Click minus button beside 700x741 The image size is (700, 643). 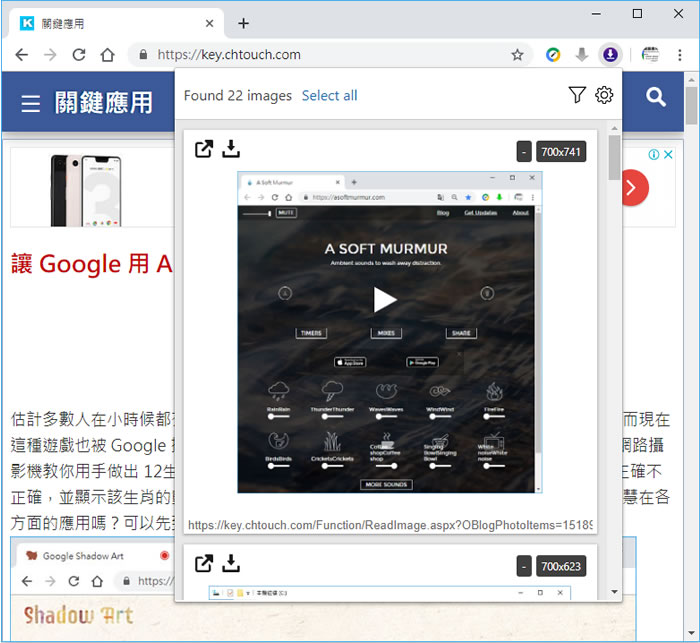[x=524, y=152]
